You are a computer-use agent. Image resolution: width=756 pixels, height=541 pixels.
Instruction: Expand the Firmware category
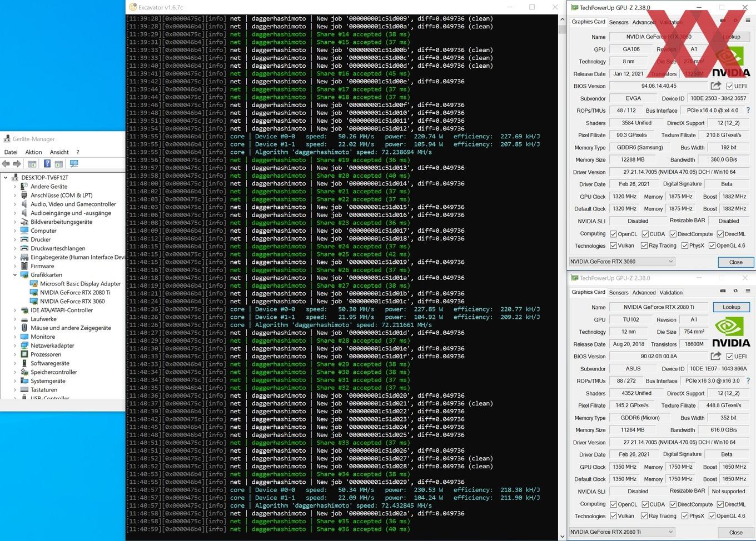15,266
